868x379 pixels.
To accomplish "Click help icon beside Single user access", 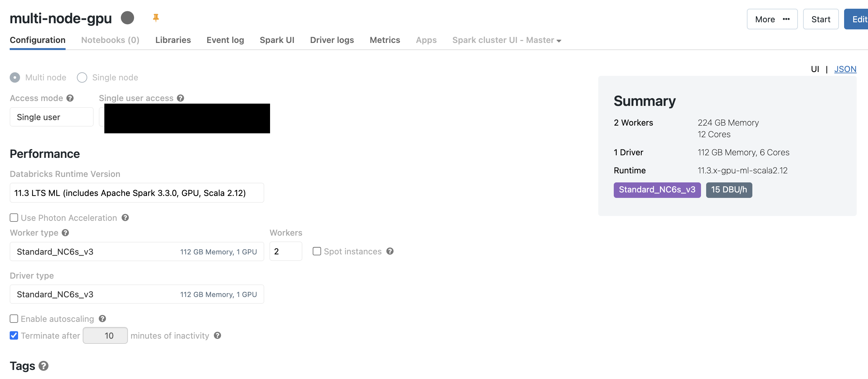I will pos(181,98).
